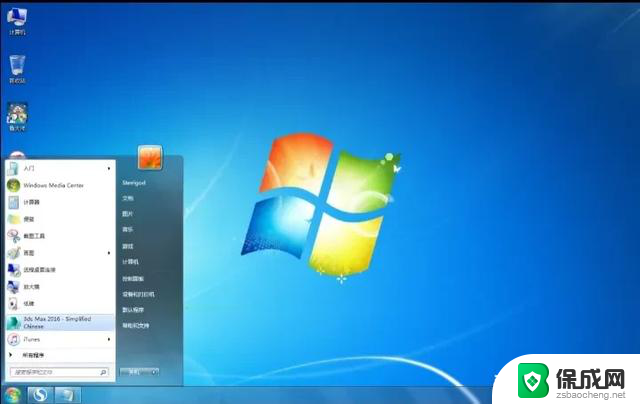Click the Shut down (关机) button

point(134,372)
